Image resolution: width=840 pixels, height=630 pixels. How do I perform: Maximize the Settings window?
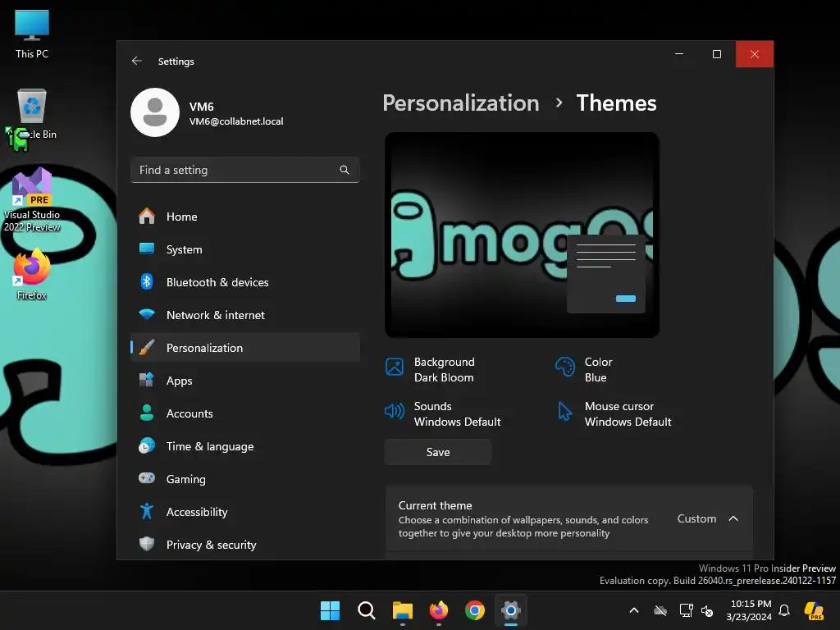[x=717, y=54]
